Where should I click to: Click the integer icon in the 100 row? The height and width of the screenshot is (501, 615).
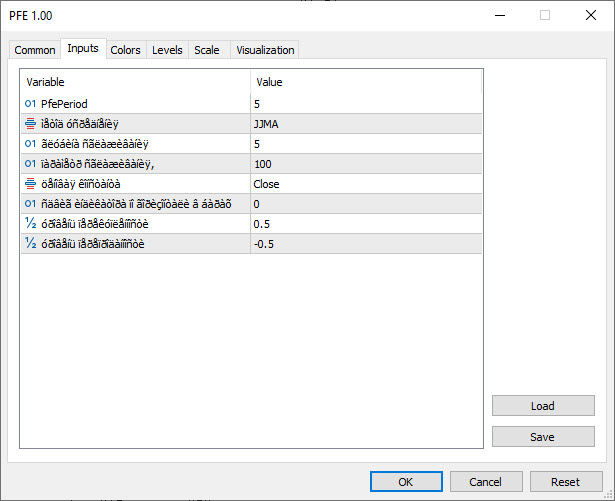pyautogui.click(x=29, y=164)
